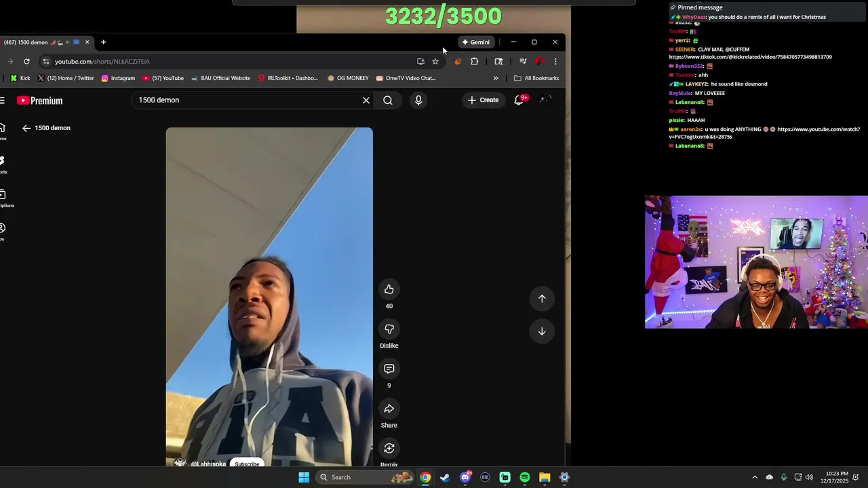Subscribe to @Lahhisoka channel
This screenshot has width=868, height=488.
247,464
